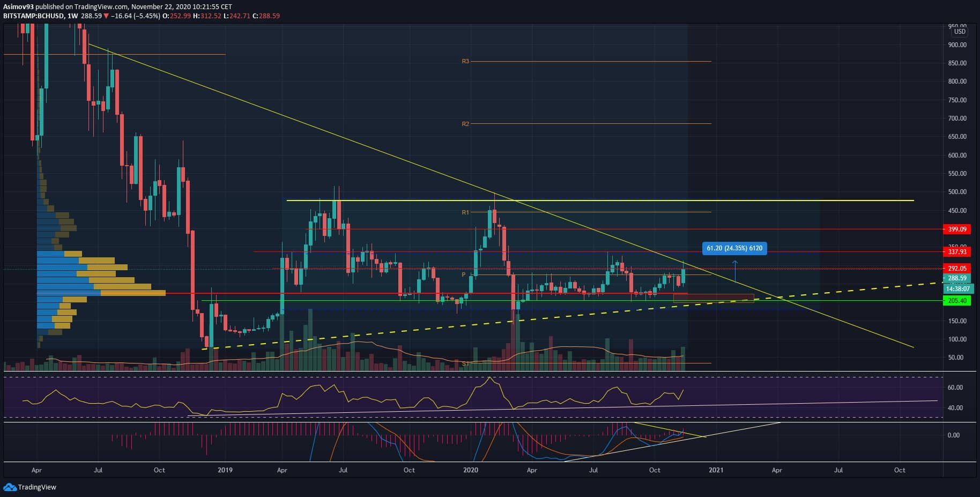Click the TradingView logo icon
Viewport: 980px width, 497px height.
[x=10, y=487]
